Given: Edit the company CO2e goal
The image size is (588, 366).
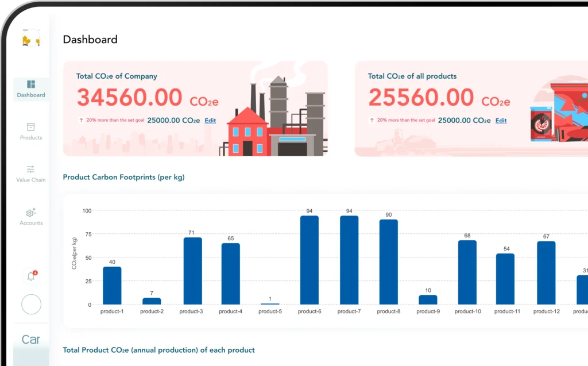Looking at the screenshot, I should coord(210,121).
